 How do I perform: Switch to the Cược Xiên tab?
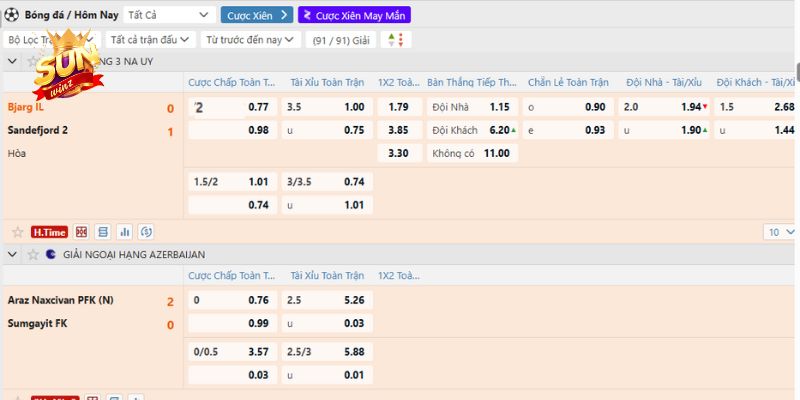pyautogui.click(x=258, y=15)
